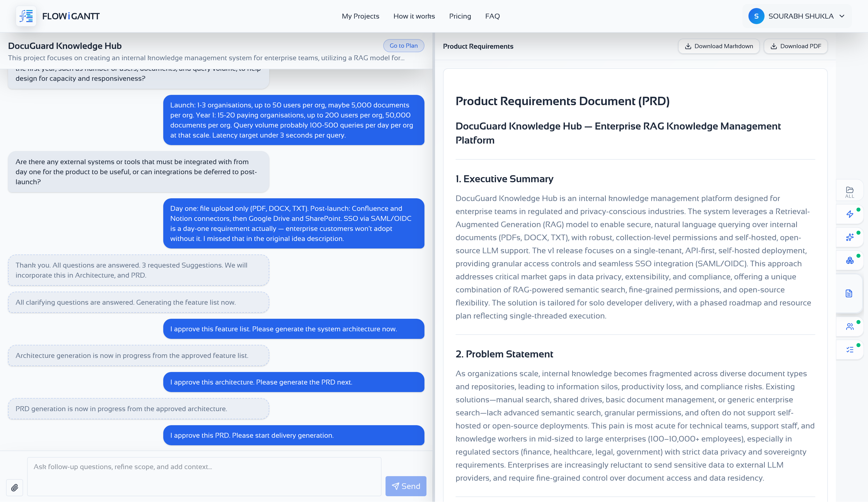868x502 pixels.
Task: Download the PRD as Markdown
Action: (x=719, y=46)
